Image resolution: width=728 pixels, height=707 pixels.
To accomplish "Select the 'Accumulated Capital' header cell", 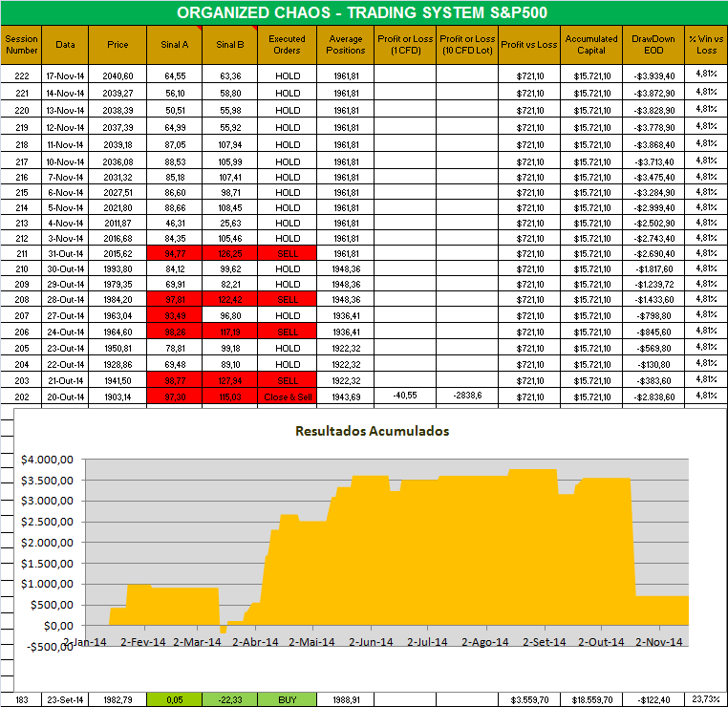I will point(591,45).
